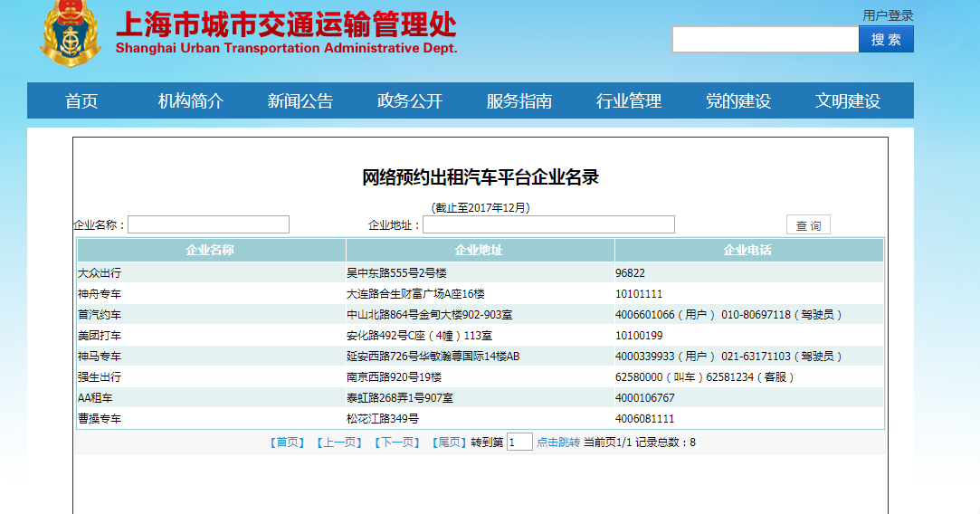Click the 企业电话 column header
The height and width of the screenshot is (514, 980).
click(x=748, y=250)
